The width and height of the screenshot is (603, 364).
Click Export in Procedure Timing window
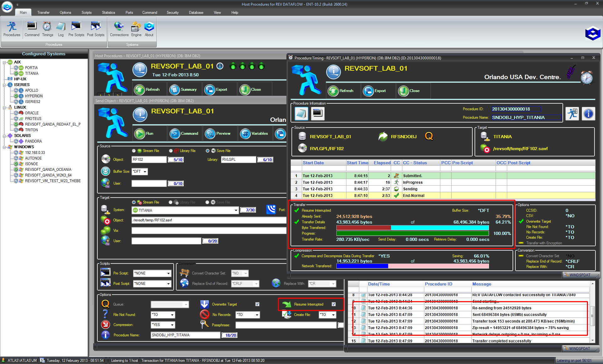pos(368,91)
